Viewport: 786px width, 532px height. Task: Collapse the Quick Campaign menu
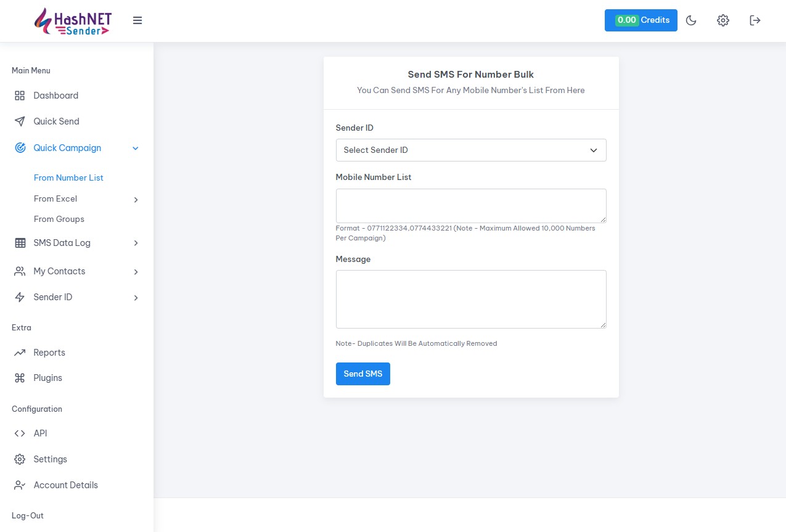coord(136,148)
